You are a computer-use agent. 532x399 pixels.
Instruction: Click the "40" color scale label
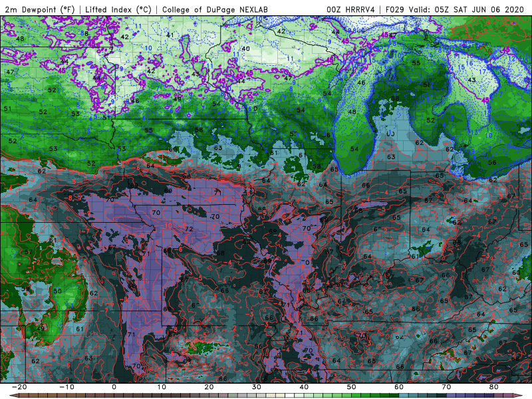[304, 387]
